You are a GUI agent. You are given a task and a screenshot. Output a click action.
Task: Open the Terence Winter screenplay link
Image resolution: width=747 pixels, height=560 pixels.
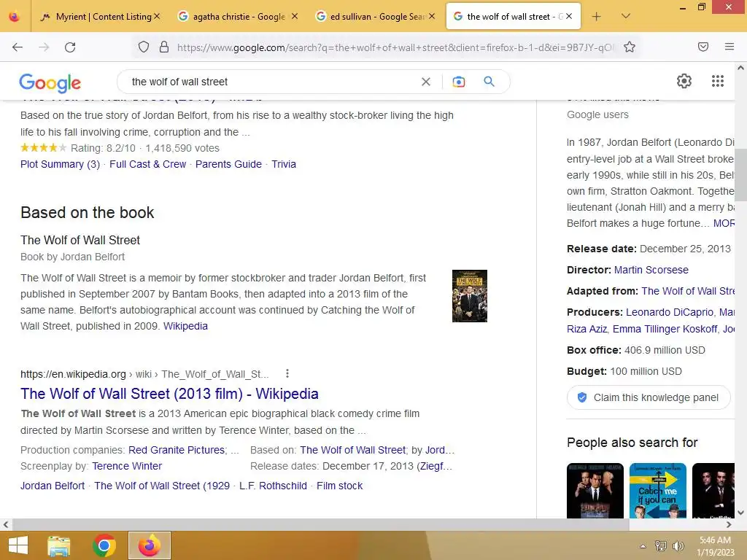click(x=127, y=466)
